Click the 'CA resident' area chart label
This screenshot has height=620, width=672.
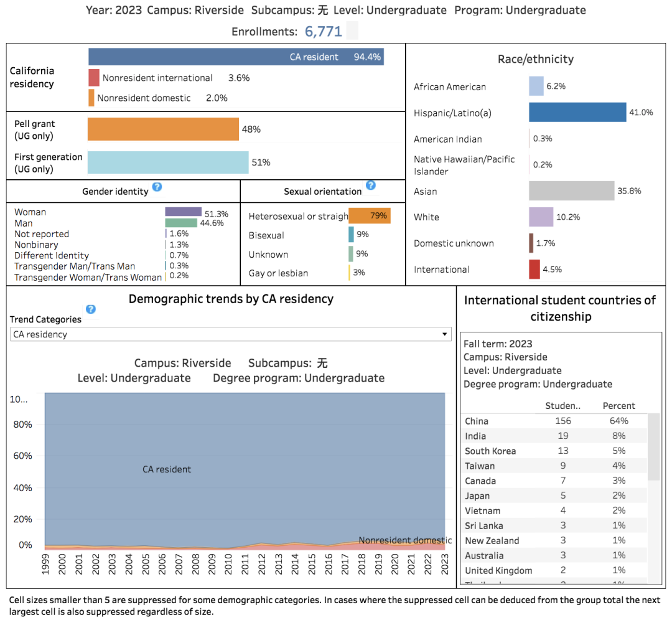167,469
